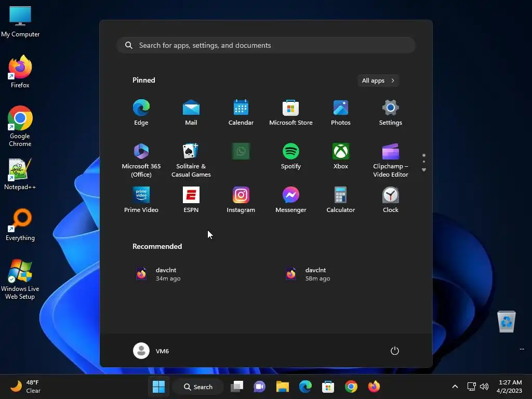Select Google Chrome desktop shortcut
The height and width of the screenshot is (399, 532).
tap(20, 126)
